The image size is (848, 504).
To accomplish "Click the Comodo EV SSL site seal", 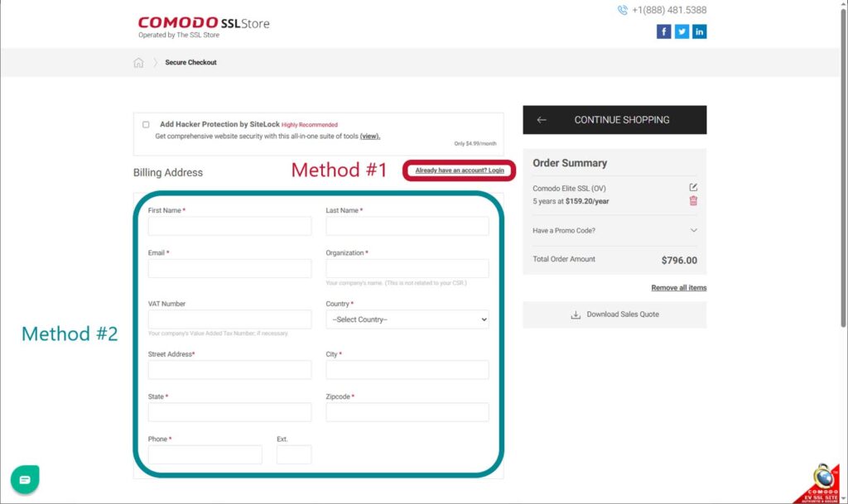I will pyautogui.click(x=821, y=484).
